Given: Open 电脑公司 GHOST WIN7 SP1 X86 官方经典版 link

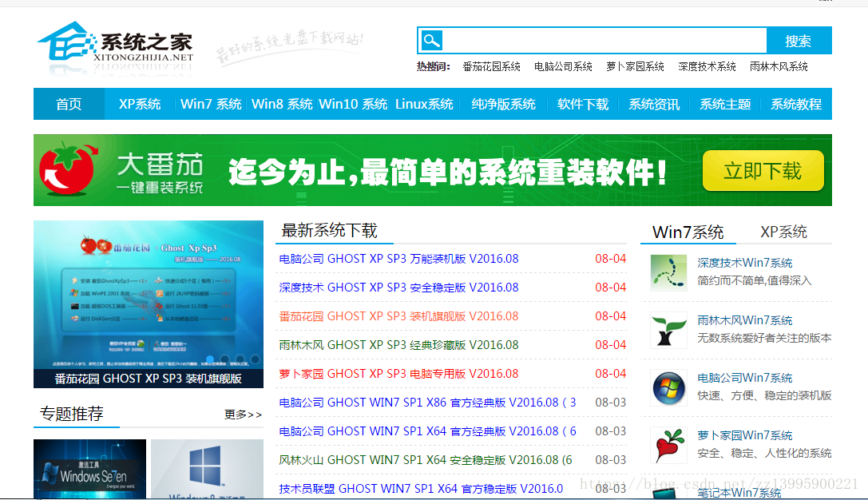Looking at the screenshot, I should [427, 403].
